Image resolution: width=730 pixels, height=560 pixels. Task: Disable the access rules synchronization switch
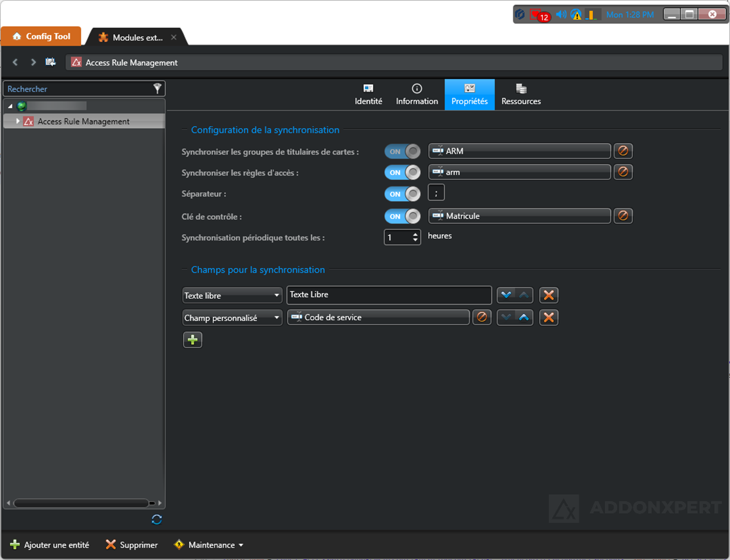click(x=402, y=173)
